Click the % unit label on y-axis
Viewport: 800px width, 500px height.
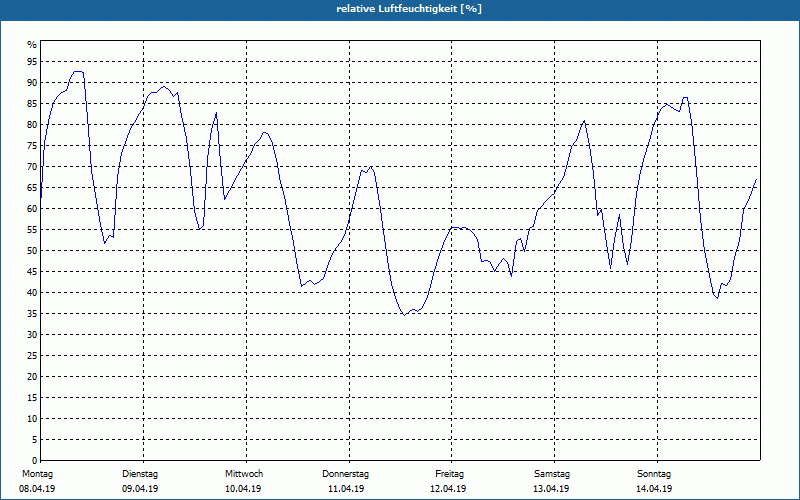tap(32, 45)
